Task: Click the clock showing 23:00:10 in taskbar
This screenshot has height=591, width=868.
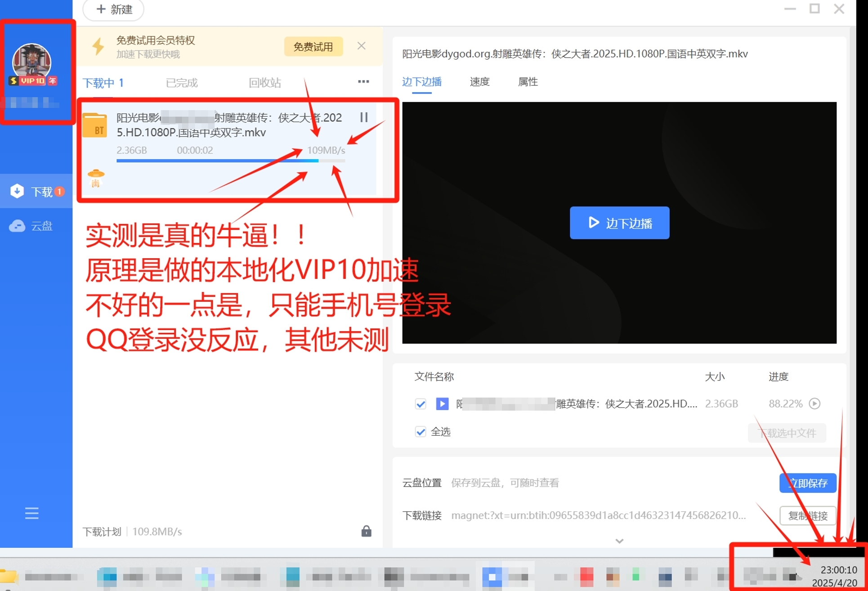Action: [x=839, y=569]
